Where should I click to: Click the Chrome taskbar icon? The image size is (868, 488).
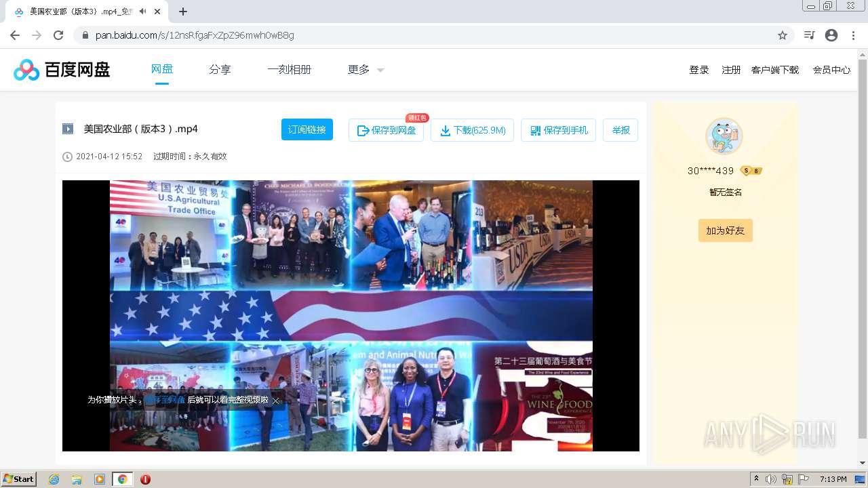[122, 479]
